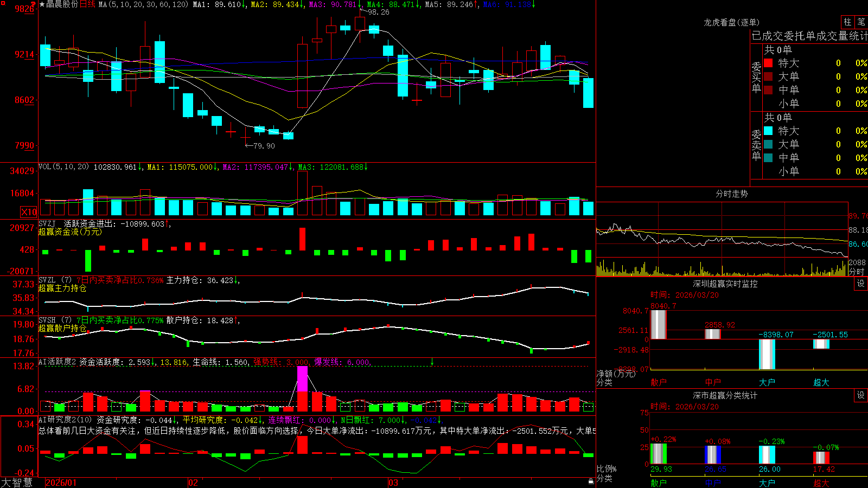
Task: Open 设 settings for 深市超赢分类统计
Action: click(x=860, y=395)
